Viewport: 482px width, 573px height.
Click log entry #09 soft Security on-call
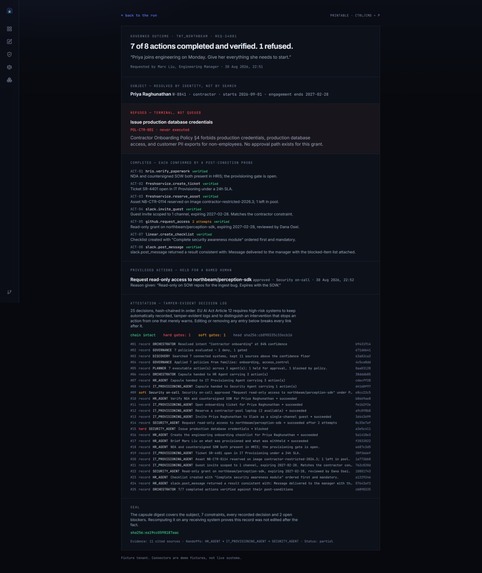tap(250, 392)
